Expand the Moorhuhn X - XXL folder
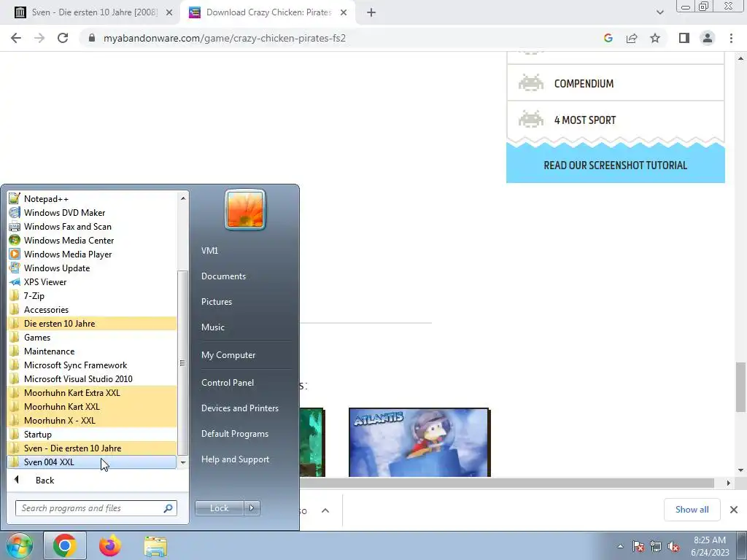747x560 pixels. (x=92, y=420)
